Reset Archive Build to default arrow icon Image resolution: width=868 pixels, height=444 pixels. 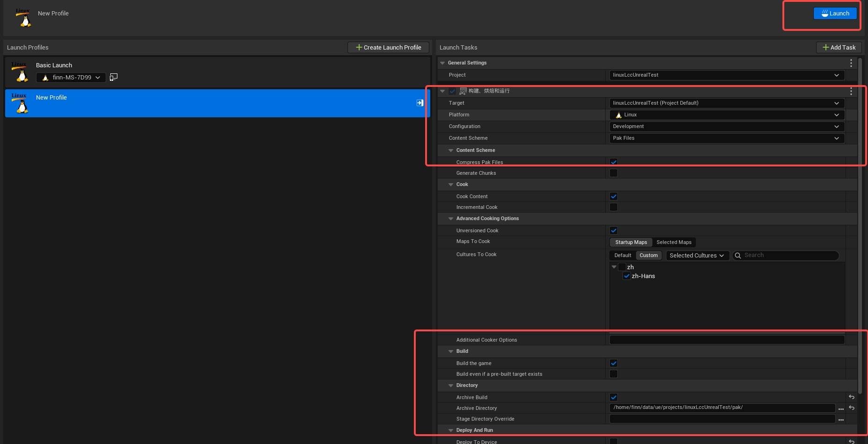tap(852, 397)
